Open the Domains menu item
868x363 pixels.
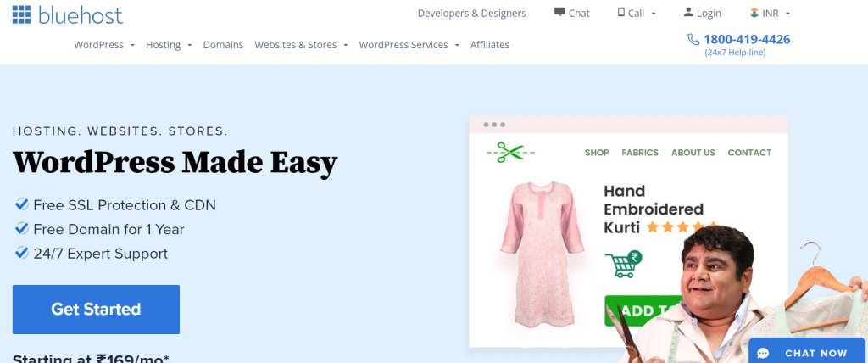click(x=223, y=45)
